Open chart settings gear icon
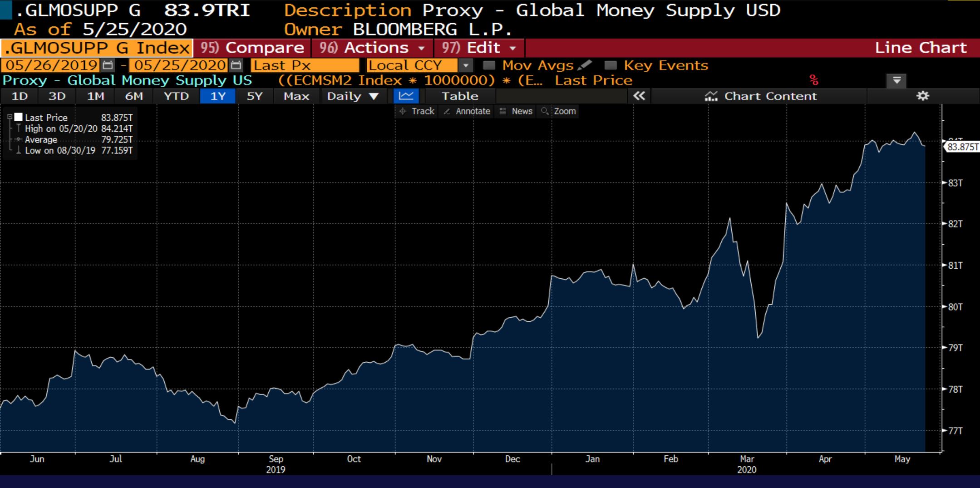 (923, 96)
